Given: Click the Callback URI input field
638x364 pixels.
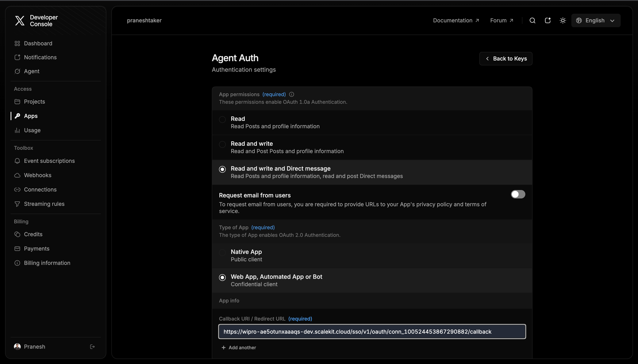Looking at the screenshot, I should click(x=372, y=332).
